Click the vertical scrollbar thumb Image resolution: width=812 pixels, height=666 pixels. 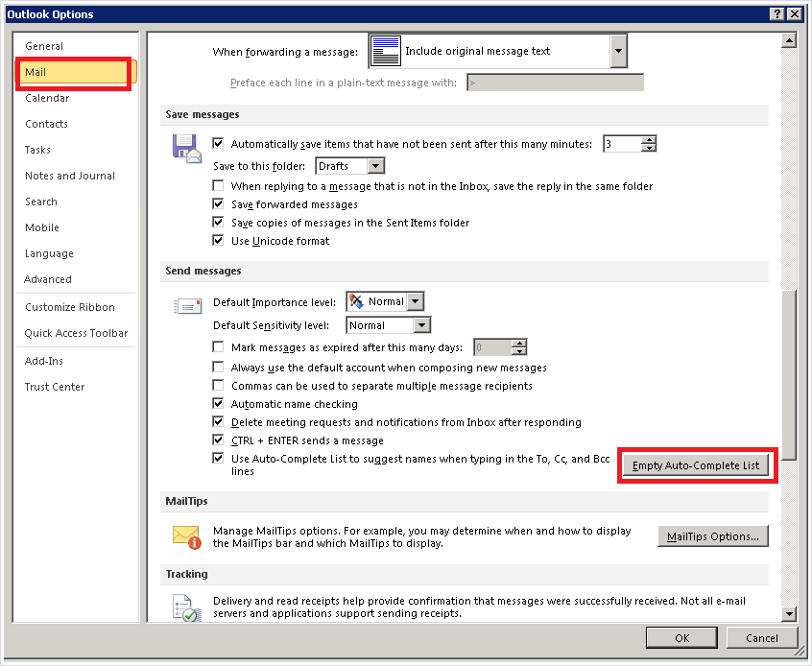pyautogui.click(x=789, y=374)
